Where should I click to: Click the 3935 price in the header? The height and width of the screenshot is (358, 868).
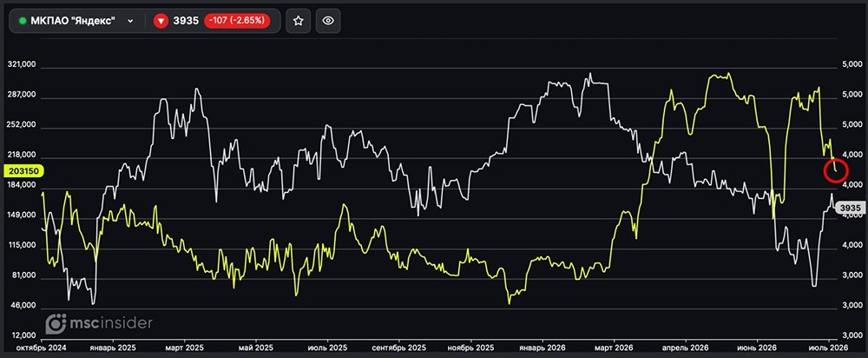187,21
